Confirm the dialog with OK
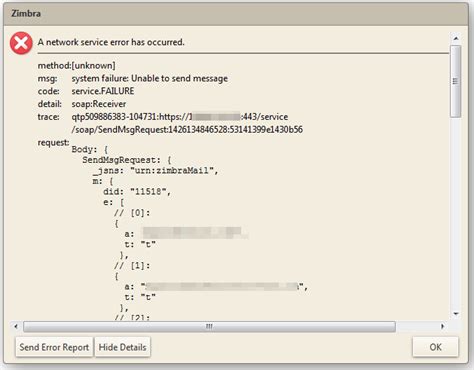This screenshot has height=370, width=474. (x=435, y=347)
